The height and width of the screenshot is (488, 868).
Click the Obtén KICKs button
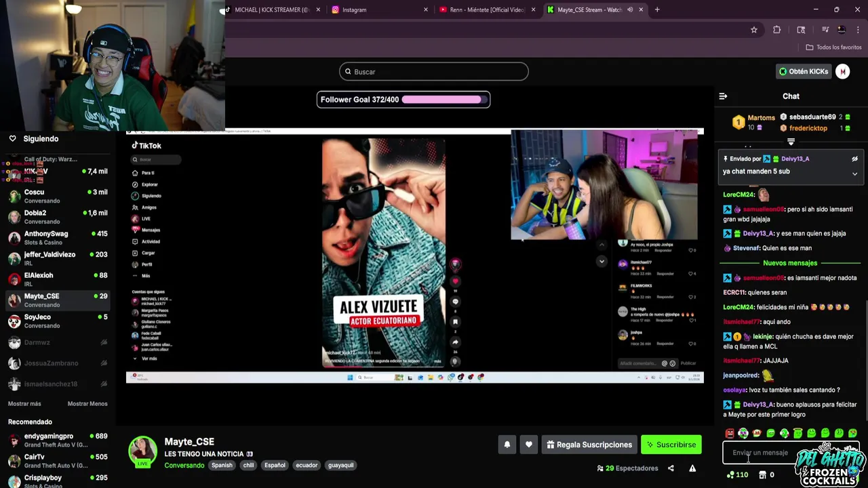click(804, 71)
